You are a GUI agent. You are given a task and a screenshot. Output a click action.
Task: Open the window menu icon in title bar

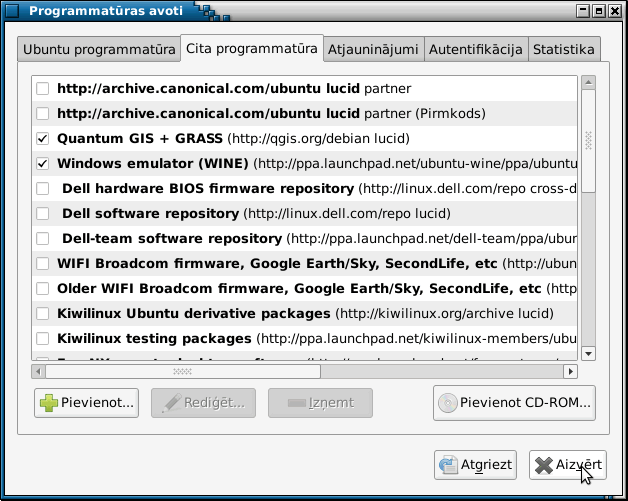pyautogui.click(x=12, y=11)
